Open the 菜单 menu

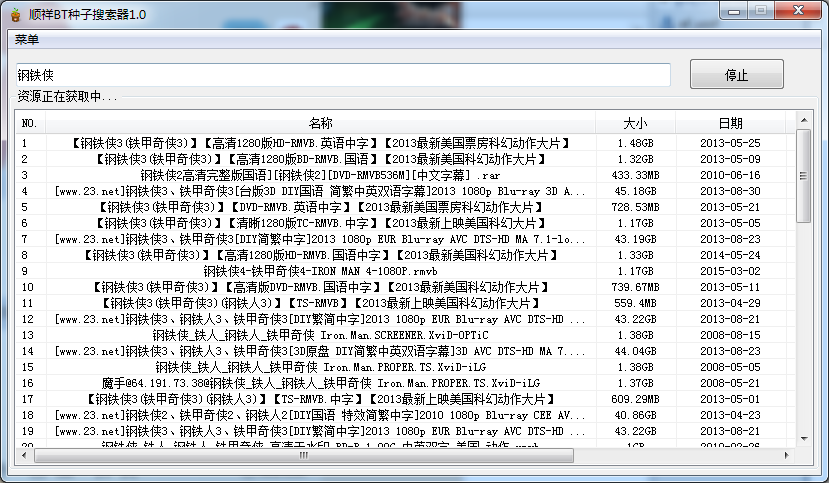tap(26, 40)
